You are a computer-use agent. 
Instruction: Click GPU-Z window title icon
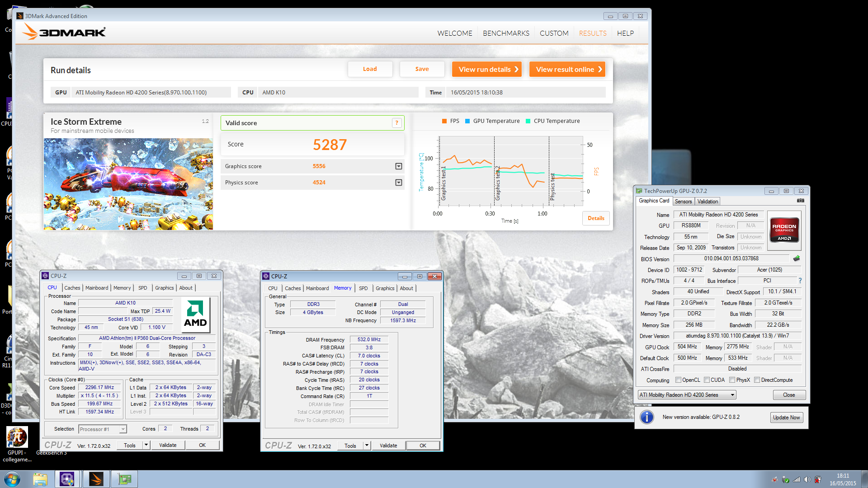pos(639,191)
